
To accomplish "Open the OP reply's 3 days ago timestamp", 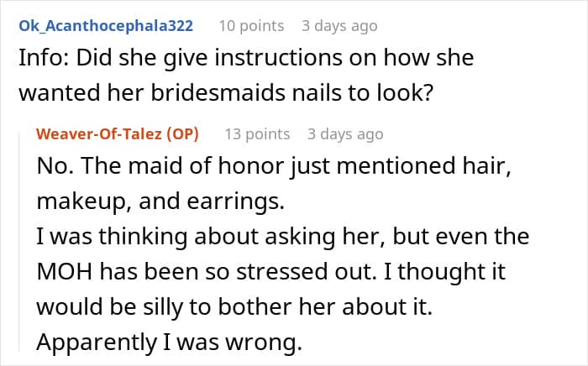I will tap(345, 133).
